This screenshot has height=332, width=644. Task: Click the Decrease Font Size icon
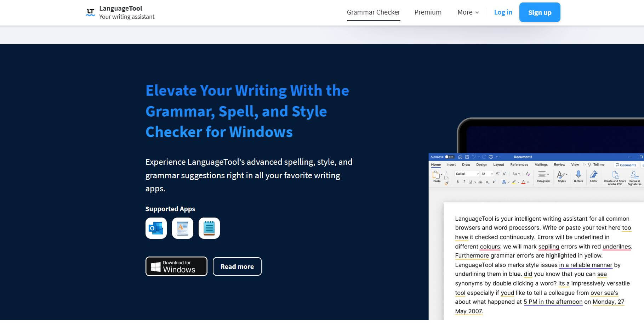point(504,174)
